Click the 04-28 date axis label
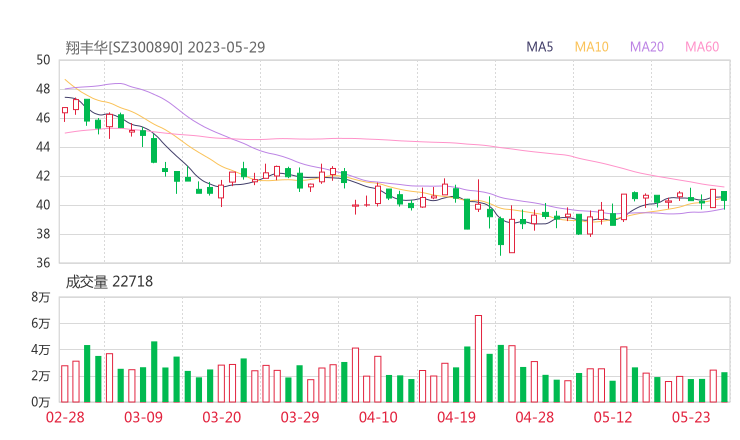The image size is (740, 440). (x=535, y=417)
